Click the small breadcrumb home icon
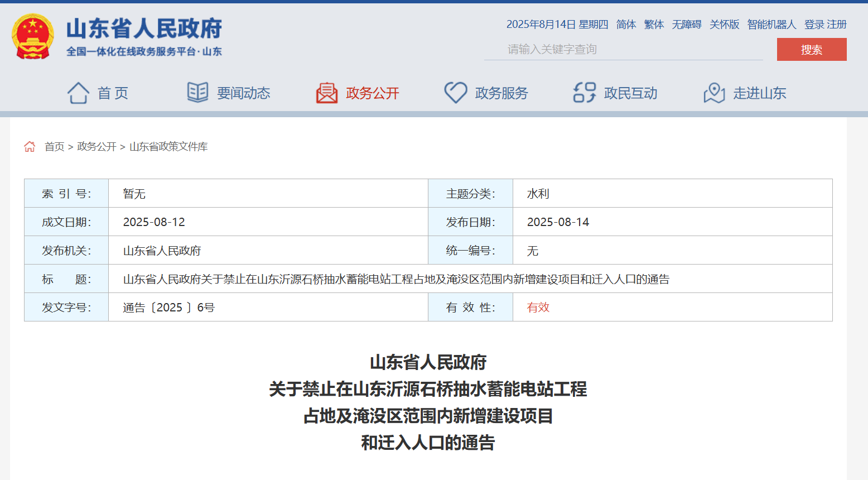868x480 pixels. (30, 147)
